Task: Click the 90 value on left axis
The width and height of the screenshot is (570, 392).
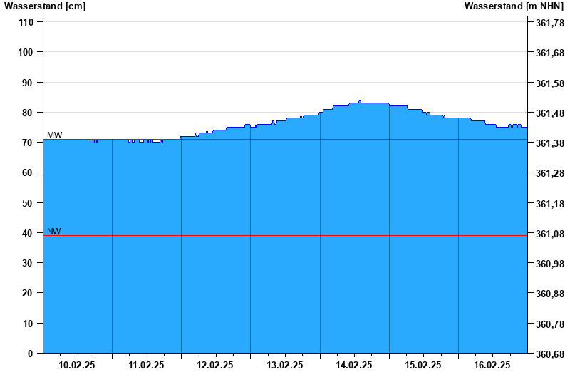Action: pyautogui.click(x=28, y=83)
